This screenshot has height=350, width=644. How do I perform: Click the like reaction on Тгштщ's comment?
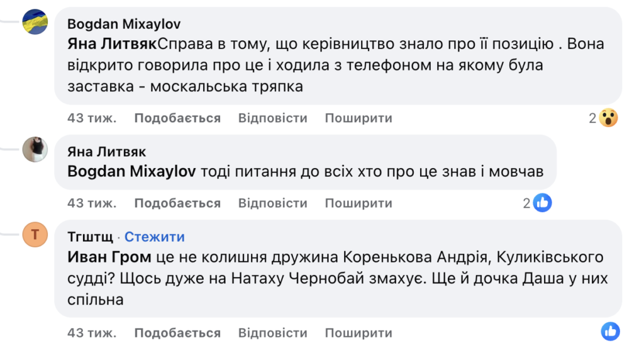point(610,331)
